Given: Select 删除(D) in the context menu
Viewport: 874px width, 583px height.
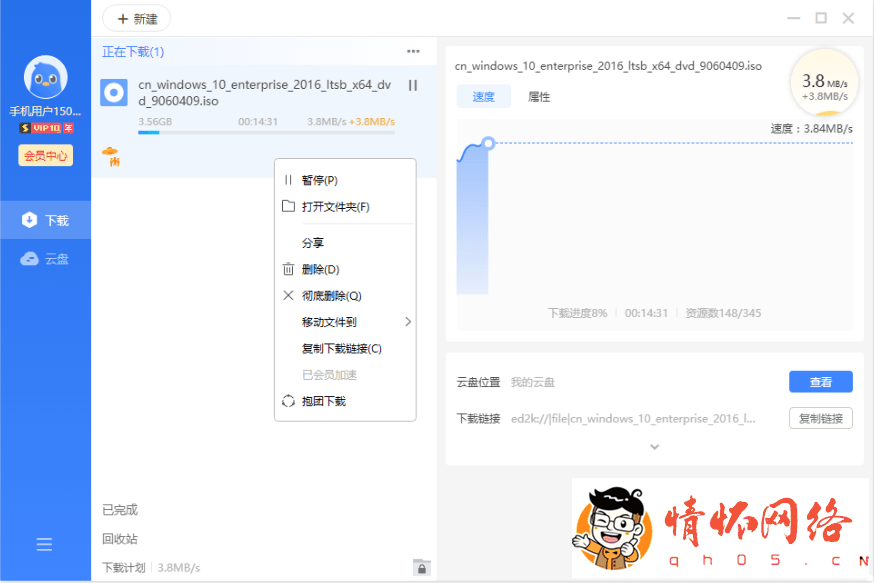Looking at the screenshot, I should (x=345, y=269).
